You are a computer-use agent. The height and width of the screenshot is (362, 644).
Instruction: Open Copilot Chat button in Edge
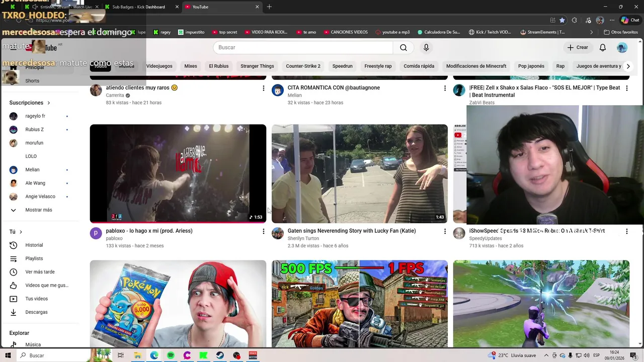(630, 20)
